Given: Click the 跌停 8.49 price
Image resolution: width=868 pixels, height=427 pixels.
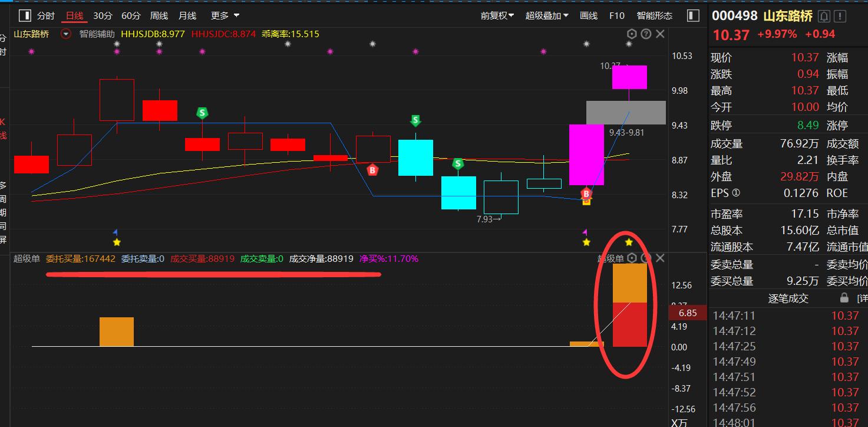Looking at the screenshot, I should click(x=808, y=125).
